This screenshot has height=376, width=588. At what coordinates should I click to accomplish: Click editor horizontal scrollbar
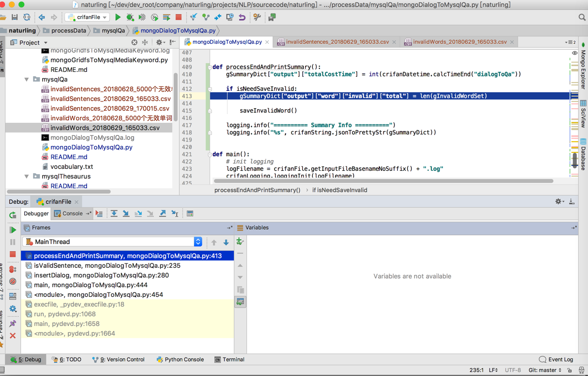pos(383,181)
